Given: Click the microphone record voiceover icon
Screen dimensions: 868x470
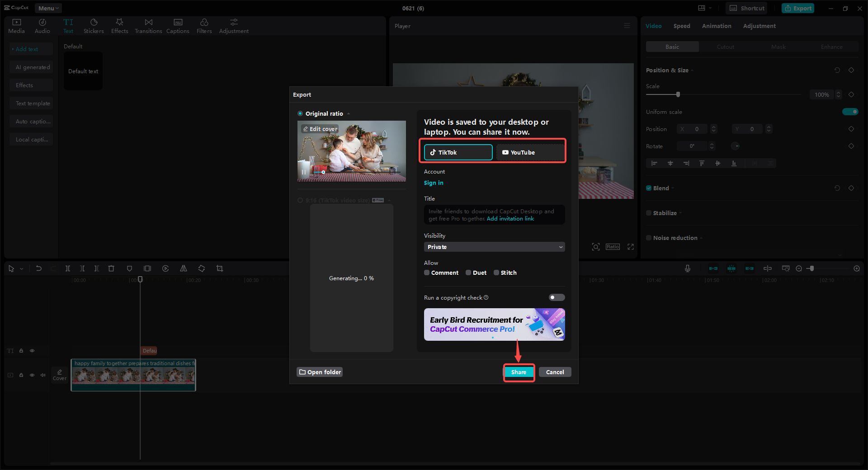Looking at the screenshot, I should pos(688,268).
